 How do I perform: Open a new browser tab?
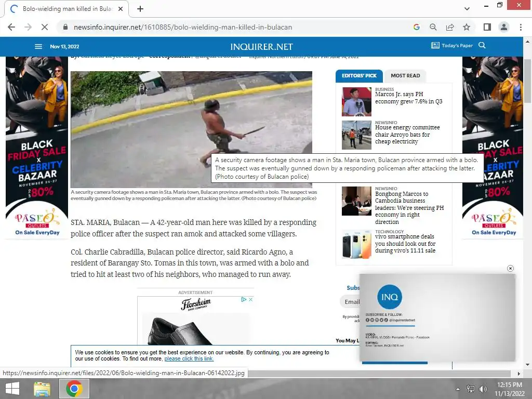[x=140, y=9]
